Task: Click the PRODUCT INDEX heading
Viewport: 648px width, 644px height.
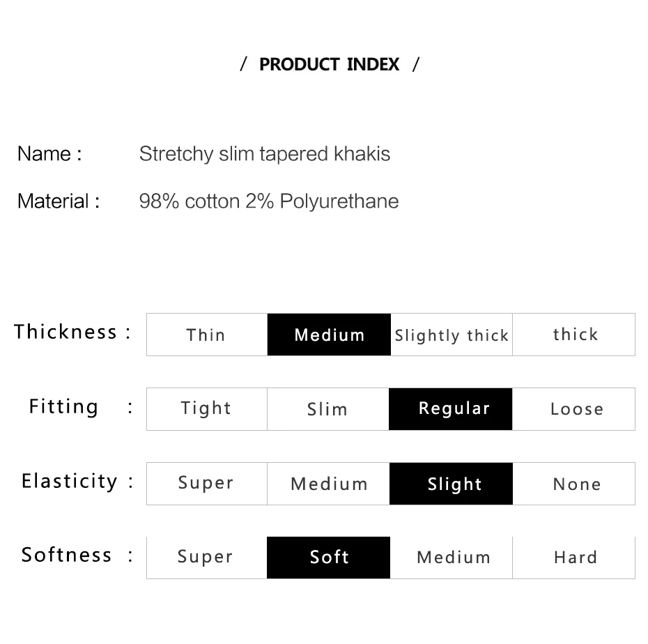Action: (x=329, y=65)
